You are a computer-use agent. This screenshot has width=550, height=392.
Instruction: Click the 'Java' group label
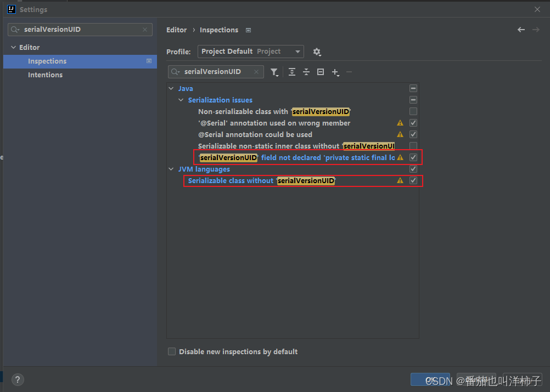[185, 89]
